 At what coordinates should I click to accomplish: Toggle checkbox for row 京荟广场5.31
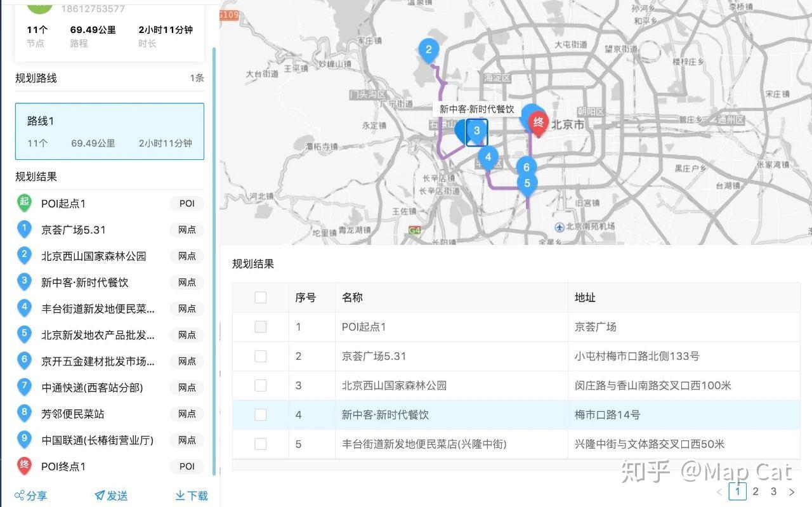tap(260, 356)
